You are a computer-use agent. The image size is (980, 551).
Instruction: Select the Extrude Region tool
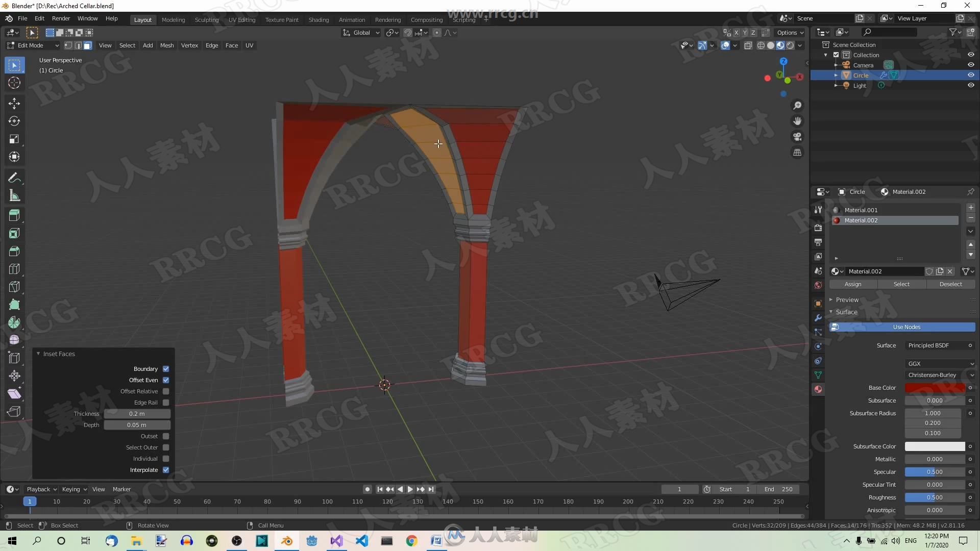pos(14,216)
